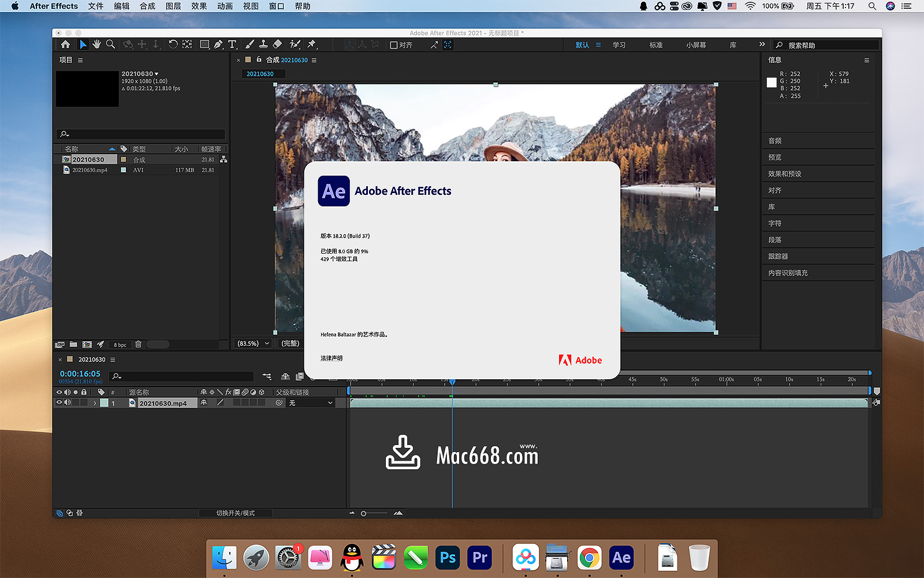Open the composition viewer panel menu
The height and width of the screenshot is (578, 924).
314,60
